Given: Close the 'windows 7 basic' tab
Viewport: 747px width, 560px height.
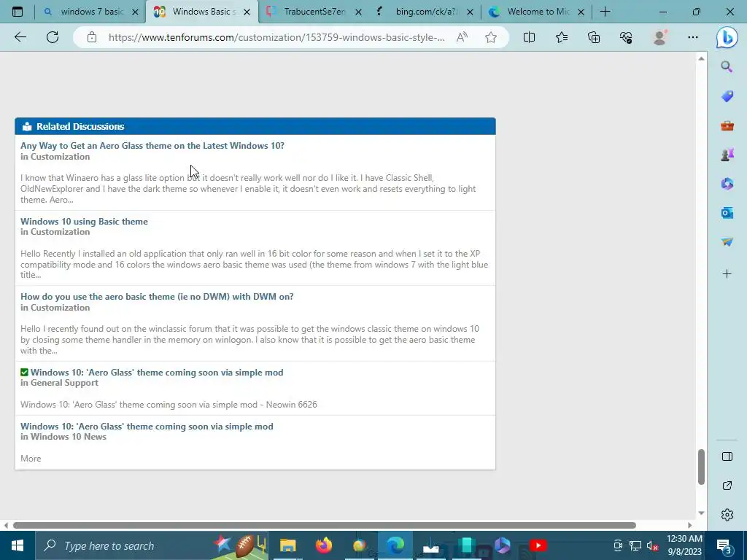Looking at the screenshot, I should [x=135, y=12].
